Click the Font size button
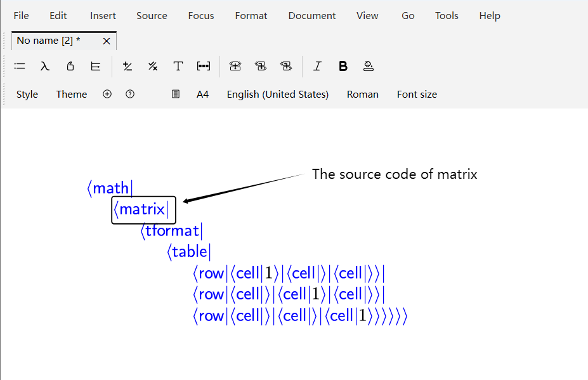This screenshot has height=380, width=588. [x=417, y=94]
